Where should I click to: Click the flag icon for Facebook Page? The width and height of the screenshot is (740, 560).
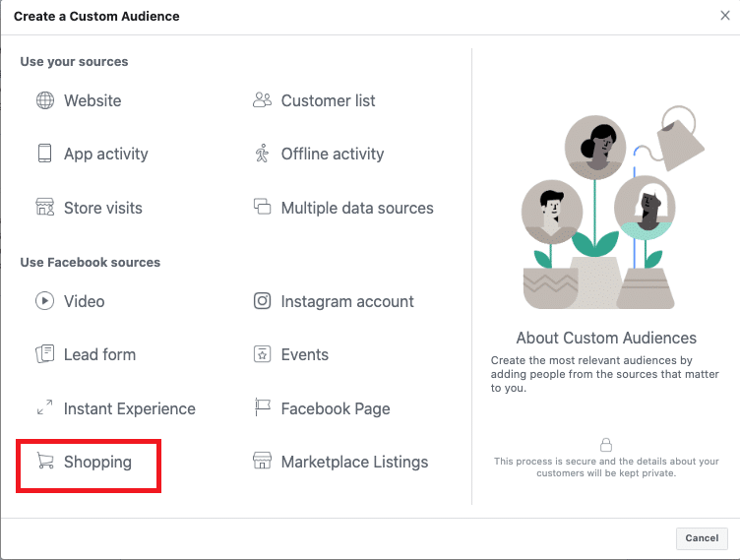[x=263, y=407]
